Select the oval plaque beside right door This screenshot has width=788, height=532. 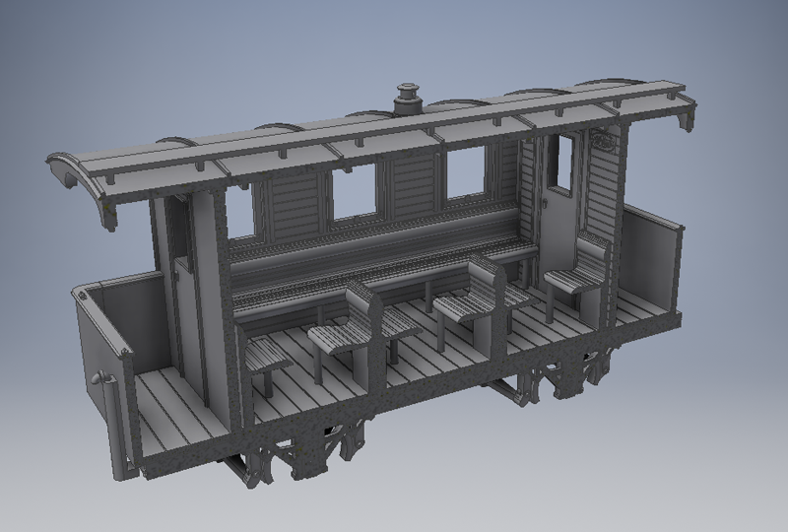tap(602, 144)
